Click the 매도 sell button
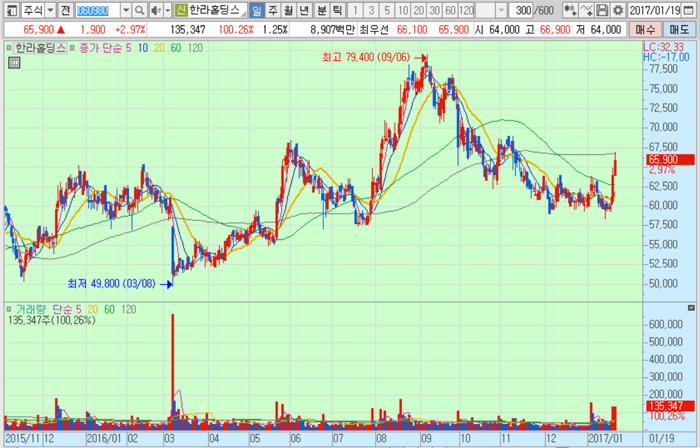Image resolution: width=700 pixels, height=448 pixels. 680,30
